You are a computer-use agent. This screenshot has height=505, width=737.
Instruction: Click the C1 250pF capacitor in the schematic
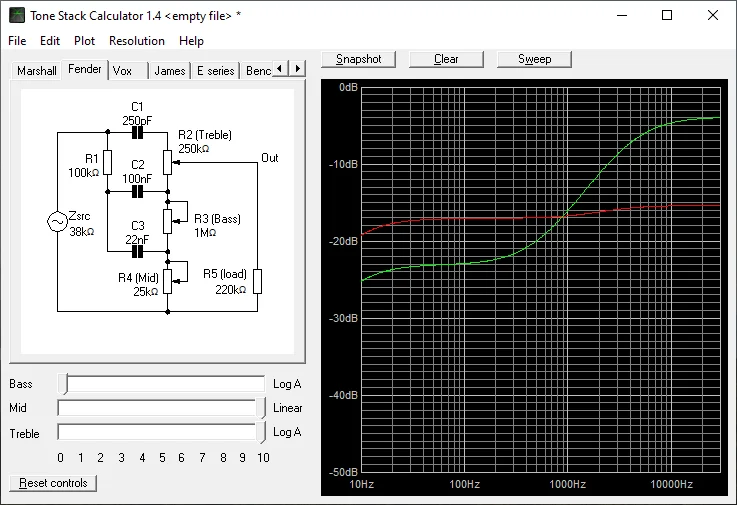point(137,132)
